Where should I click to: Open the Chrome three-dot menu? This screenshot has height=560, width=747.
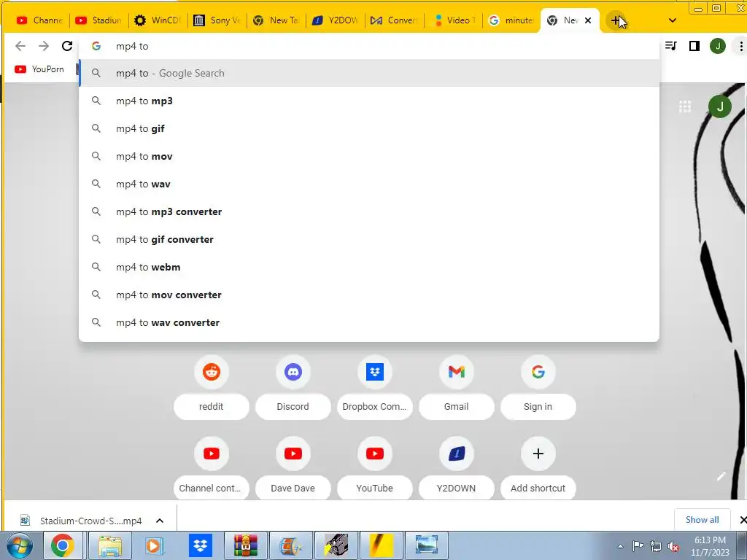tap(741, 46)
